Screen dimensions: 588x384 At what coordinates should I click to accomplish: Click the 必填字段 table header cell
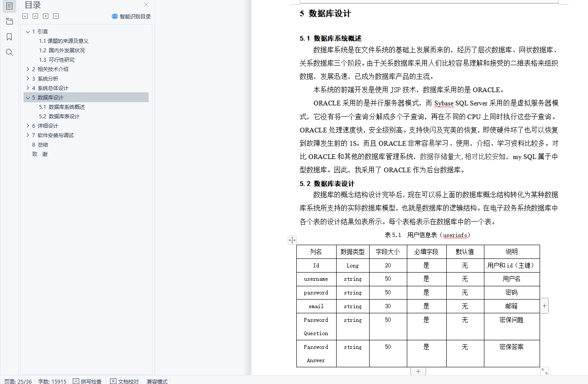[x=427, y=252]
